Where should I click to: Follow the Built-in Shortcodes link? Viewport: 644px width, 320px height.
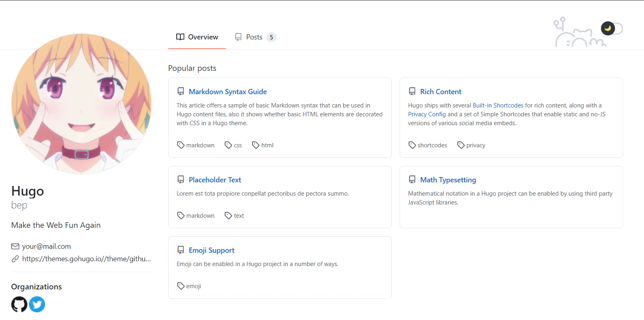tap(498, 105)
